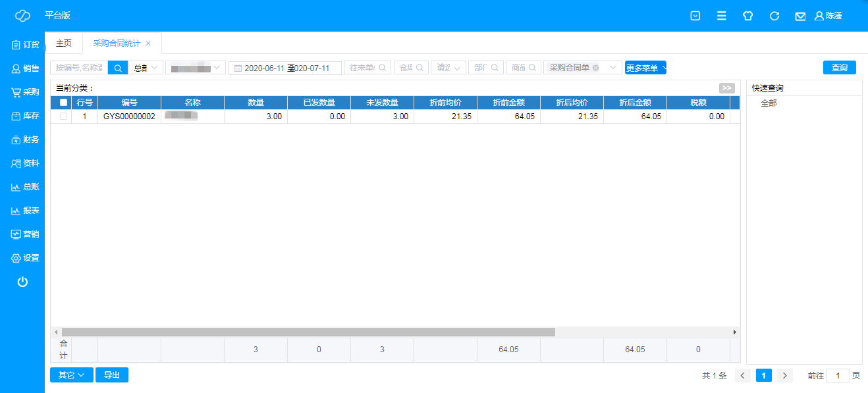The height and width of the screenshot is (393, 868).
Task: Switch to the 主页 tab
Action: point(64,43)
